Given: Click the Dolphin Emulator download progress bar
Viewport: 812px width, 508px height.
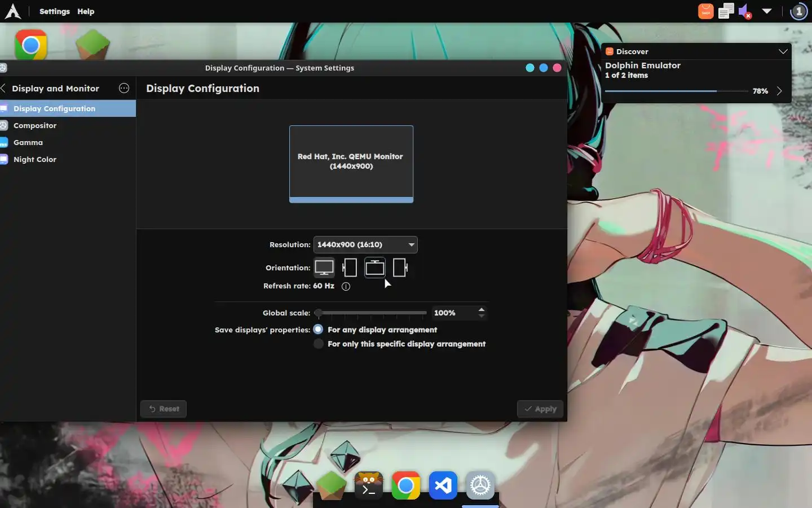Looking at the screenshot, I should point(677,91).
